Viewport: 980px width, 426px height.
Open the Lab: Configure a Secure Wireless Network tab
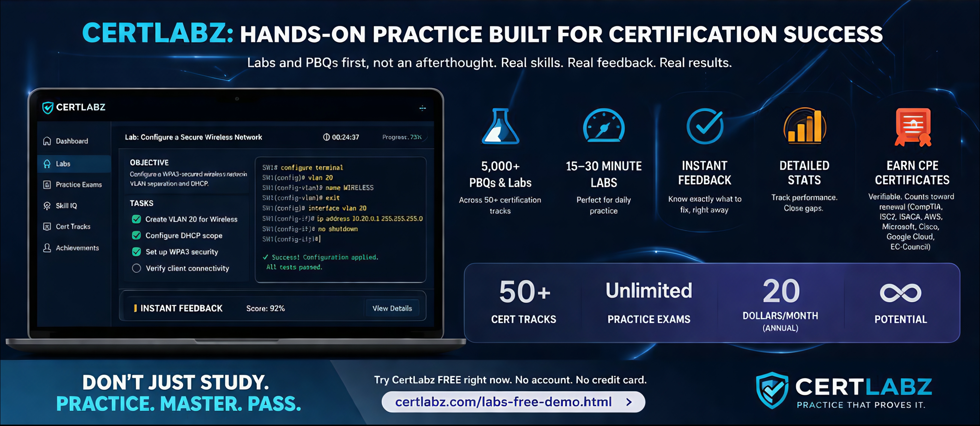[x=194, y=137]
